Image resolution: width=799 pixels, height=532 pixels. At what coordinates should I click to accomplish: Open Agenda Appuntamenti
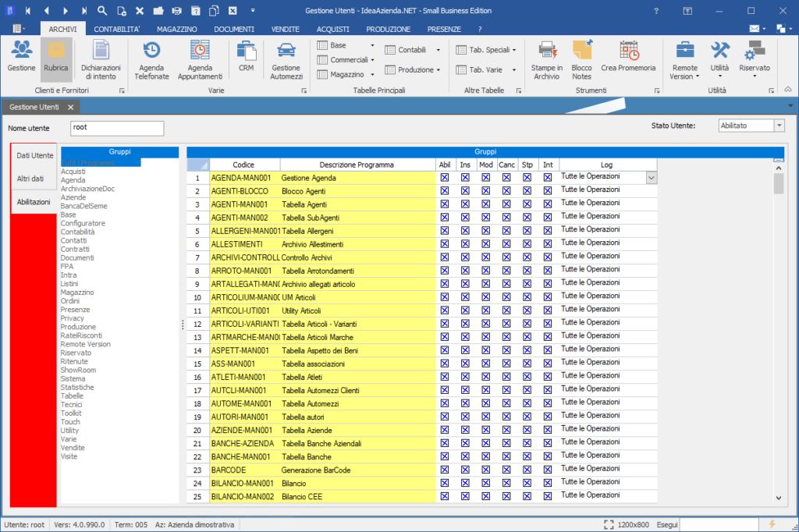(200, 61)
